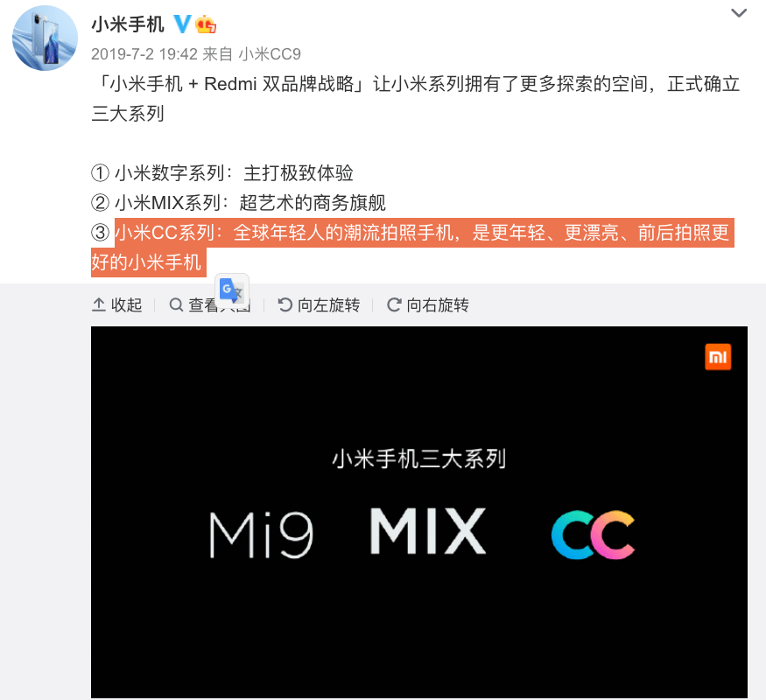
Task: Click the colorful CC logo in image
Action: click(593, 535)
